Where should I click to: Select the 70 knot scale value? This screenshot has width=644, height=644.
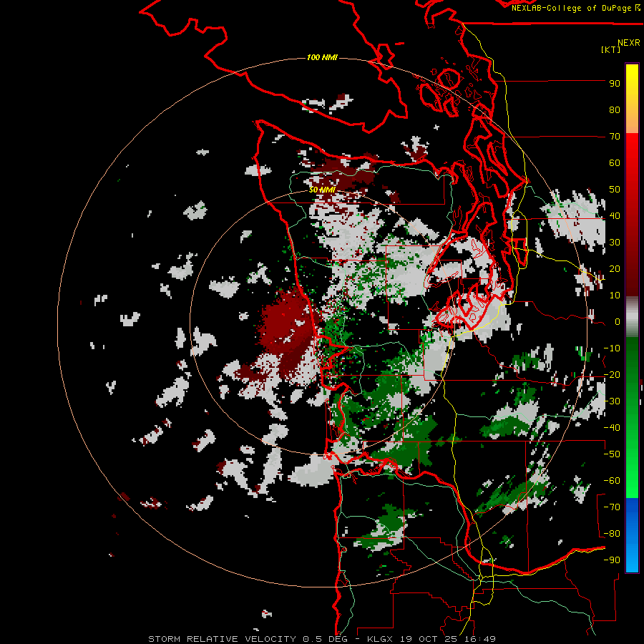tap(615, 137)
